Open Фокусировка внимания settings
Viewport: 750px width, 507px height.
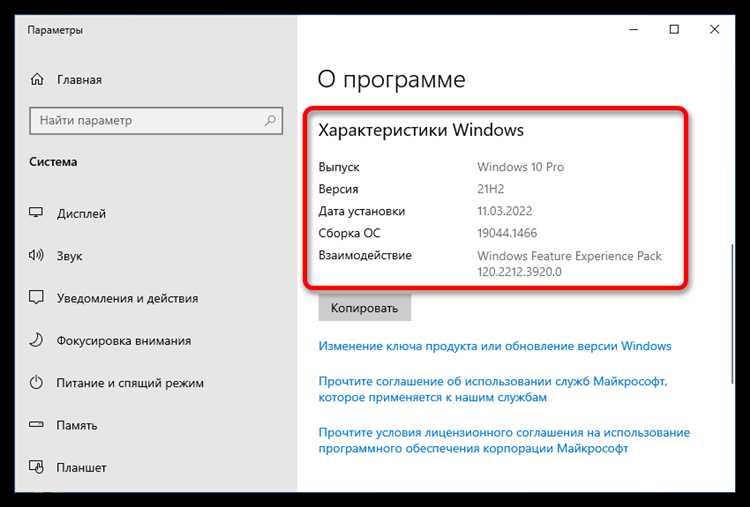tap(124, 341)
